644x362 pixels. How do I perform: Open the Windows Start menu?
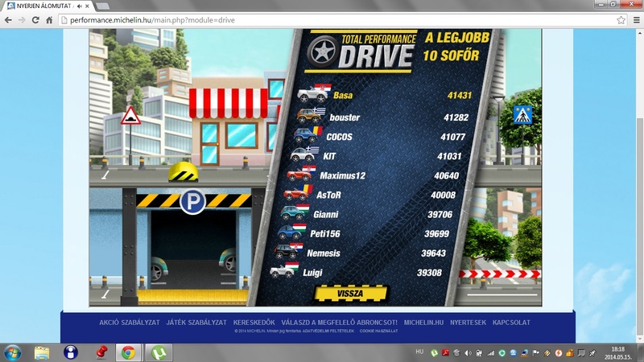pos(13,352)
